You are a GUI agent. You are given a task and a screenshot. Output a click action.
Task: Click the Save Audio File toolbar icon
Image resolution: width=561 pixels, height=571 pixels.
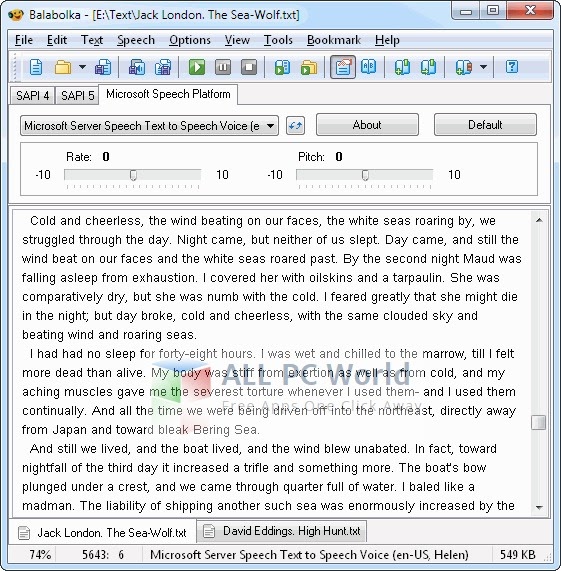click(137, 67)
